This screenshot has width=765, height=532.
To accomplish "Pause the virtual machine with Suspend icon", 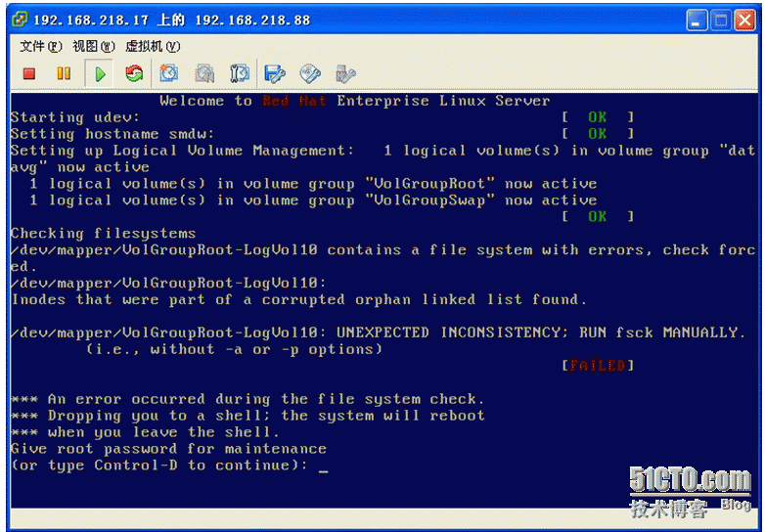I will (64, 73).
